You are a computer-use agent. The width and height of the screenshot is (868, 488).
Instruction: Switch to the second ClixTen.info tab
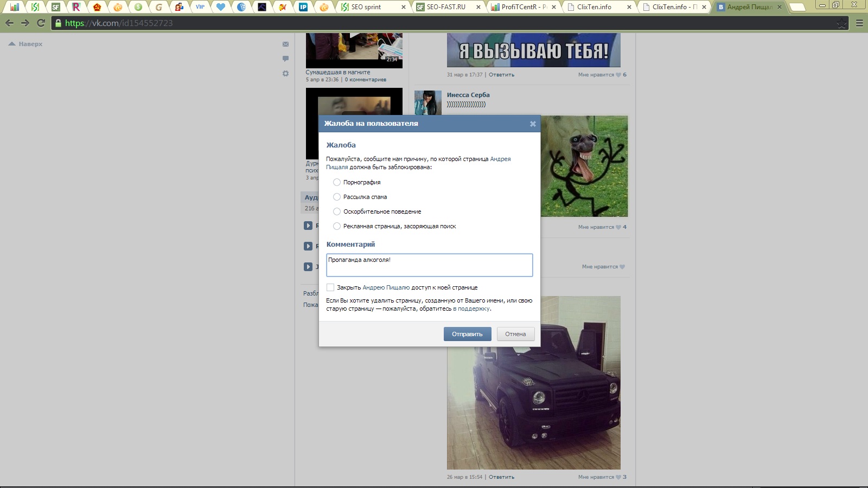pyautogui.click(x=674, y=7)
